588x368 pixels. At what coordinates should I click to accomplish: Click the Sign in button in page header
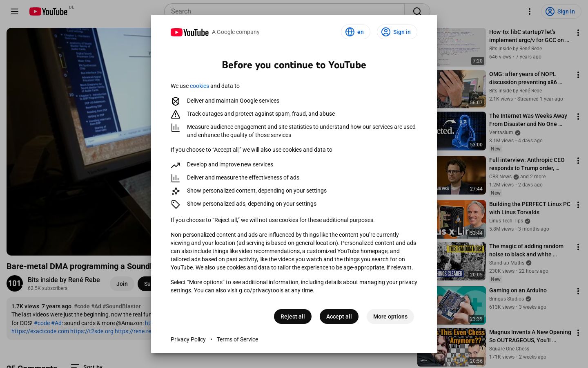(561, 11)
